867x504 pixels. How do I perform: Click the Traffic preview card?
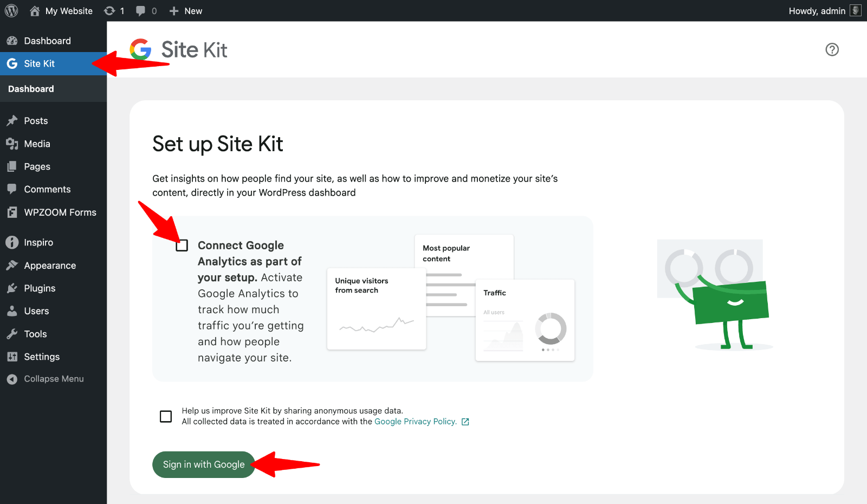pos(525,320)
